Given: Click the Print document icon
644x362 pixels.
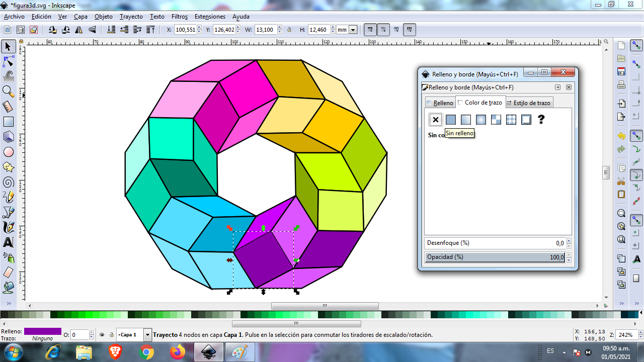Looking at the screenshot, I should 621,84.
